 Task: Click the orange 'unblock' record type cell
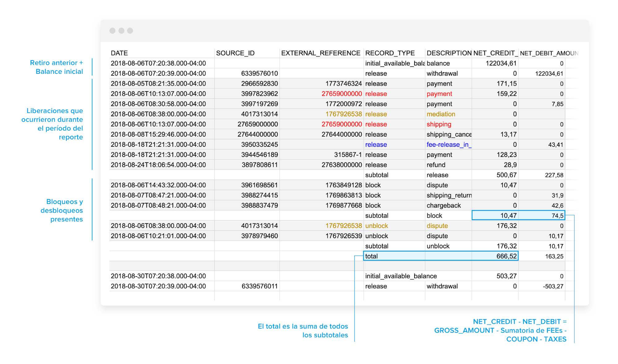pyautogui.click(x=394, y=226)
